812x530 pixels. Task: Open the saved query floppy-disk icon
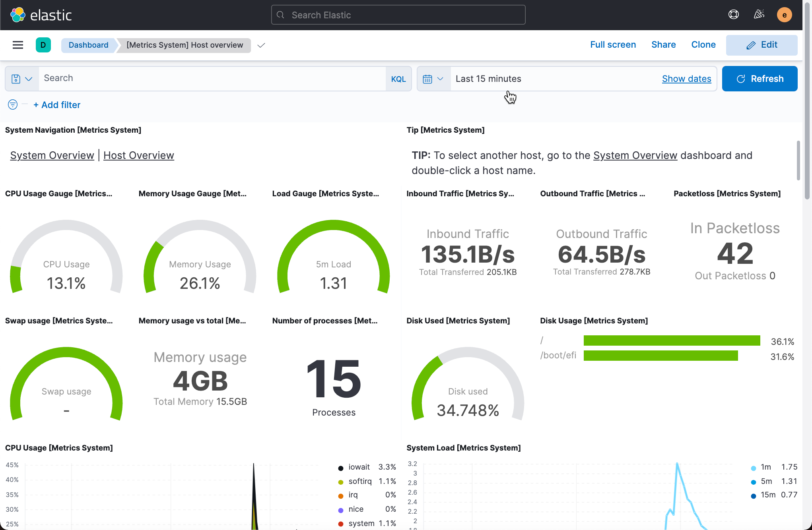(x=15, y=78)
